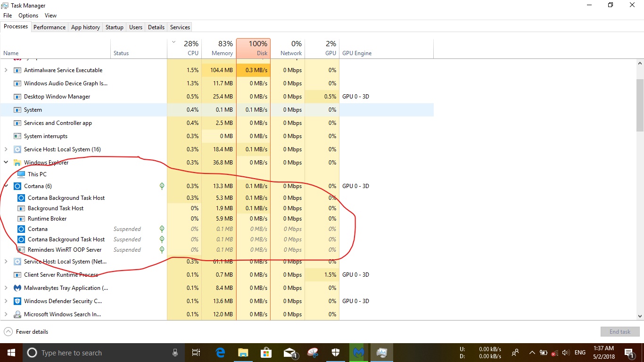Screen dimensions: 644x362
Task: Click the volume speaker tray icon
Action: [x=565, y=353]
